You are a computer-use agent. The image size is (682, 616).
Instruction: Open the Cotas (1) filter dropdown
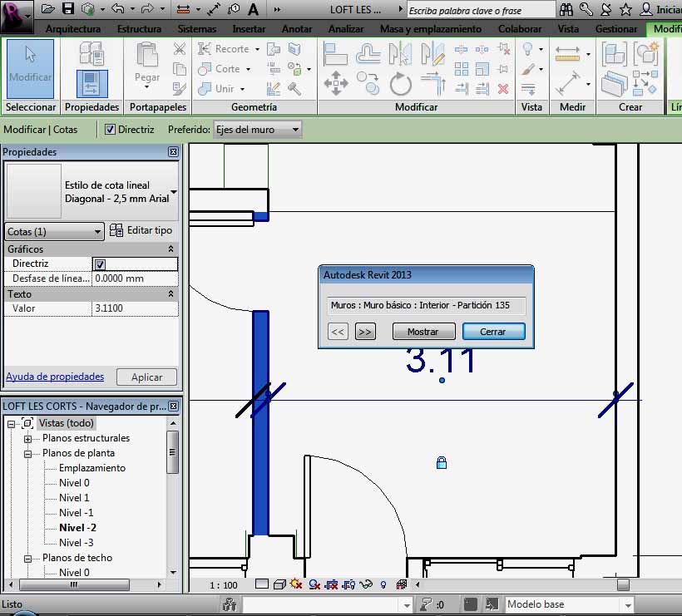coord(54,232)
